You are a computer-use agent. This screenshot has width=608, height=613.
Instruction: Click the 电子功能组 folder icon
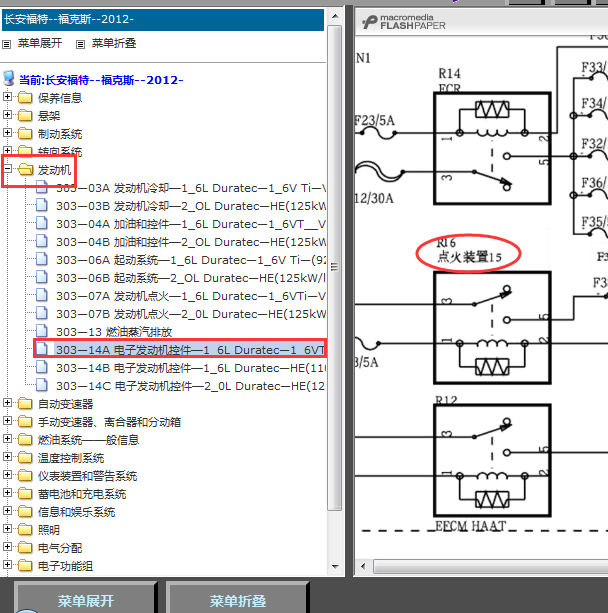(x=25, y=565)
